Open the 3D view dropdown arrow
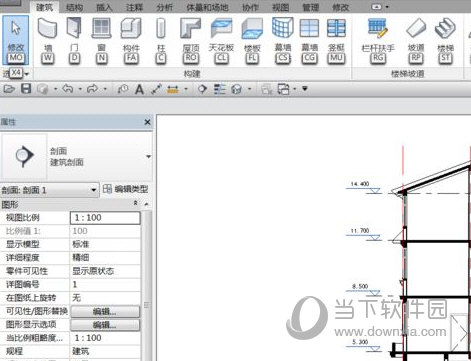 (249, 89)
